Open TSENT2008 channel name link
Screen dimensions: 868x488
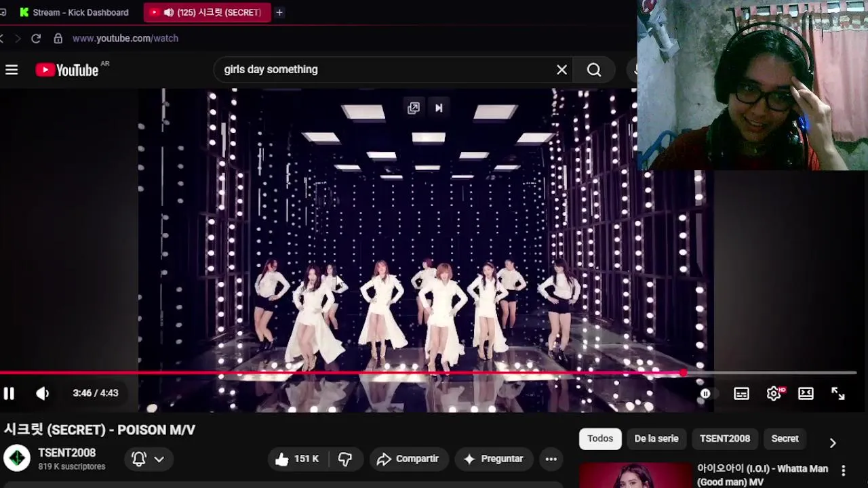click(x=67, y=453)
